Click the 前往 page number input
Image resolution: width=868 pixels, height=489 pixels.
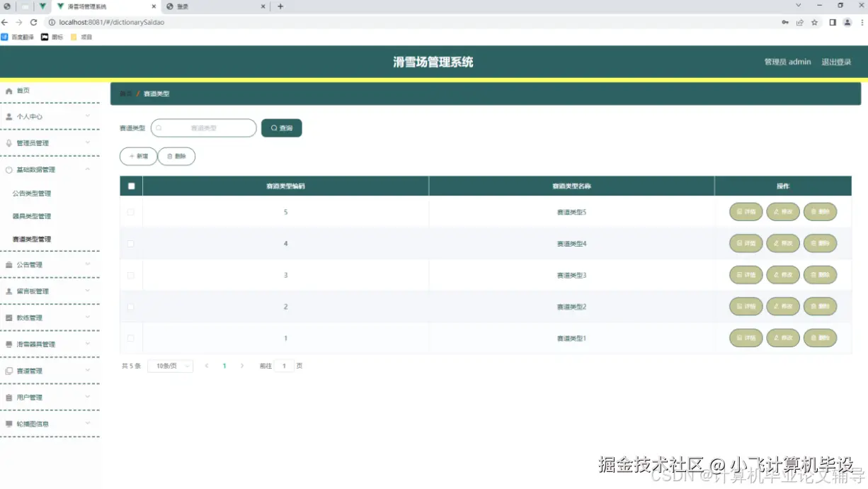tap(284, 366)
